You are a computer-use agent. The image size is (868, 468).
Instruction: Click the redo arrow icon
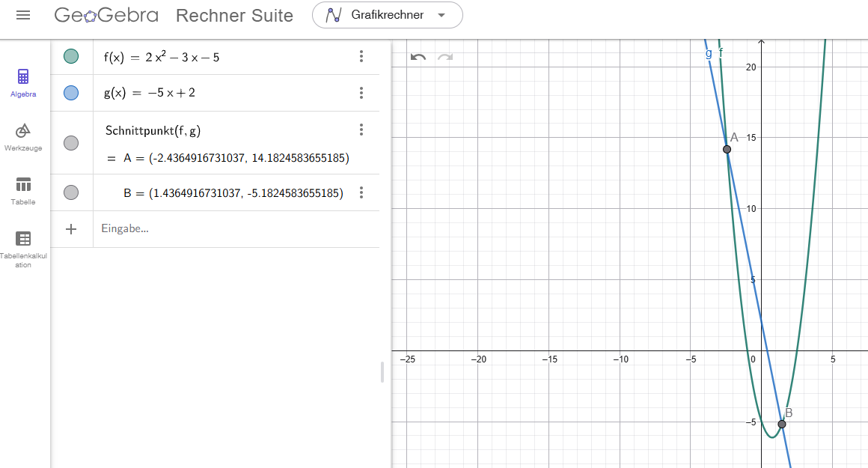445,57
